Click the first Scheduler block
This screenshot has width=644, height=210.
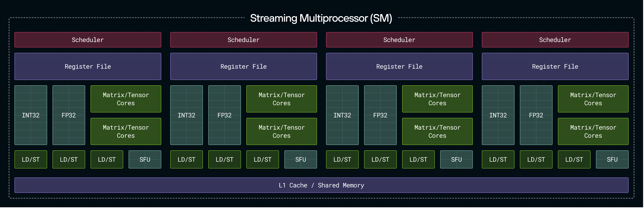coord(88,40)
